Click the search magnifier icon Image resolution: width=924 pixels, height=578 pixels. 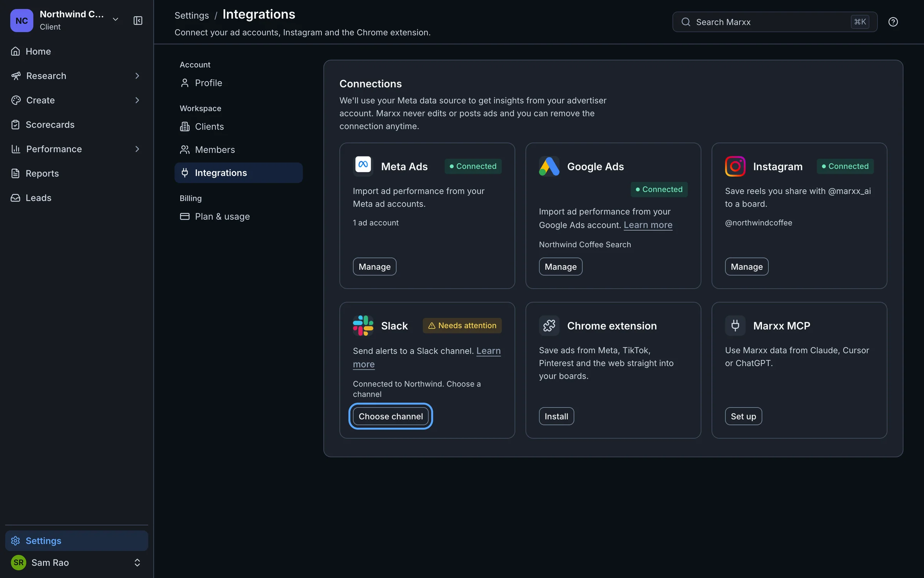(686, 22)
